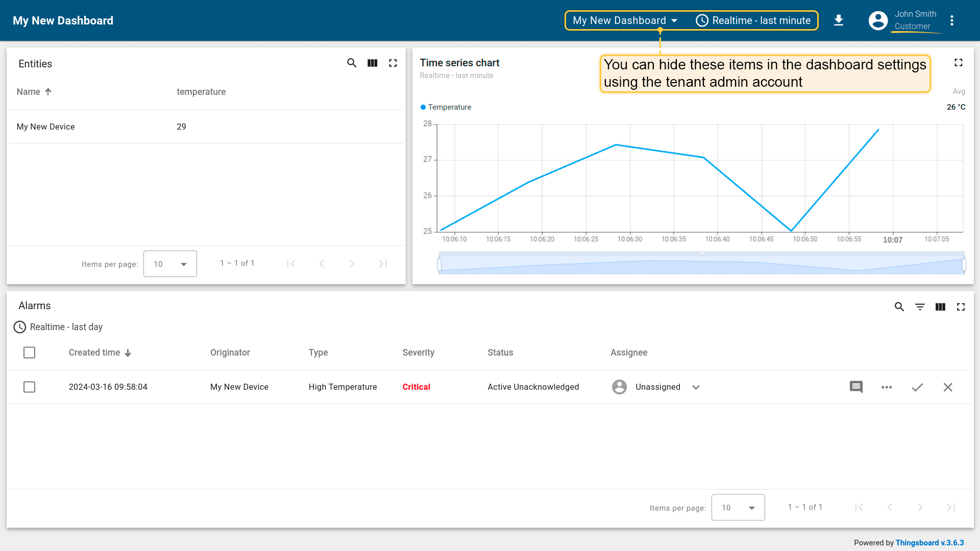The height and width of the screenshot is (551, 980).
Task: Open user menu three-dot button
Action: coord(952,20)
